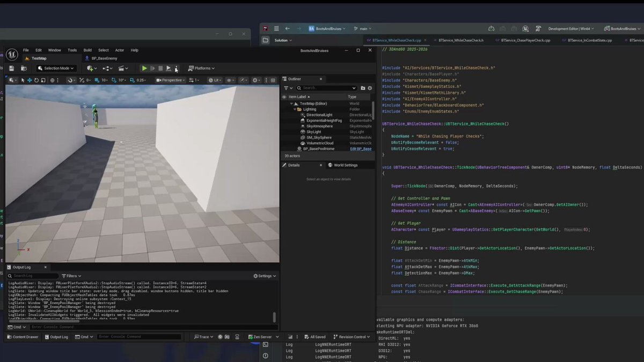
Task: Click the Unreal Stop play button
Action: click(160, 68)
